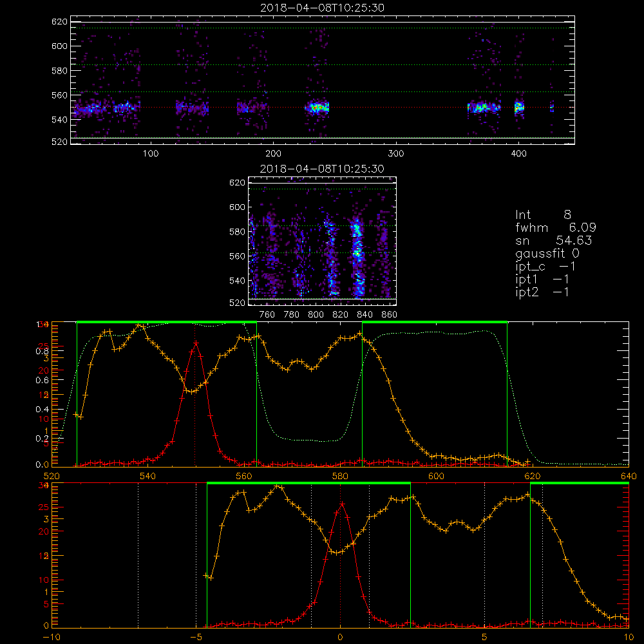Image resolution: width=644 pixels, height=644 pixels.
Task: Click the 0.4 y-axis label on profile plot
Action: point(42,410)
